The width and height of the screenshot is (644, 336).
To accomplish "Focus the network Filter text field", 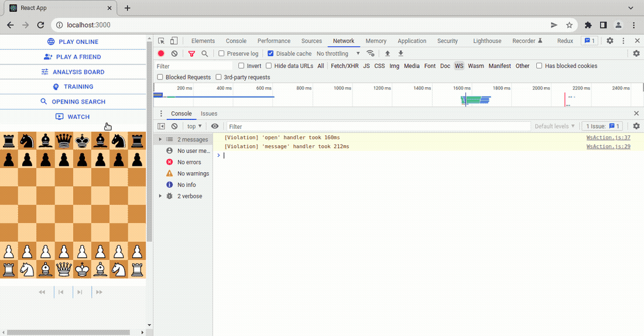I will click(193, 66).
